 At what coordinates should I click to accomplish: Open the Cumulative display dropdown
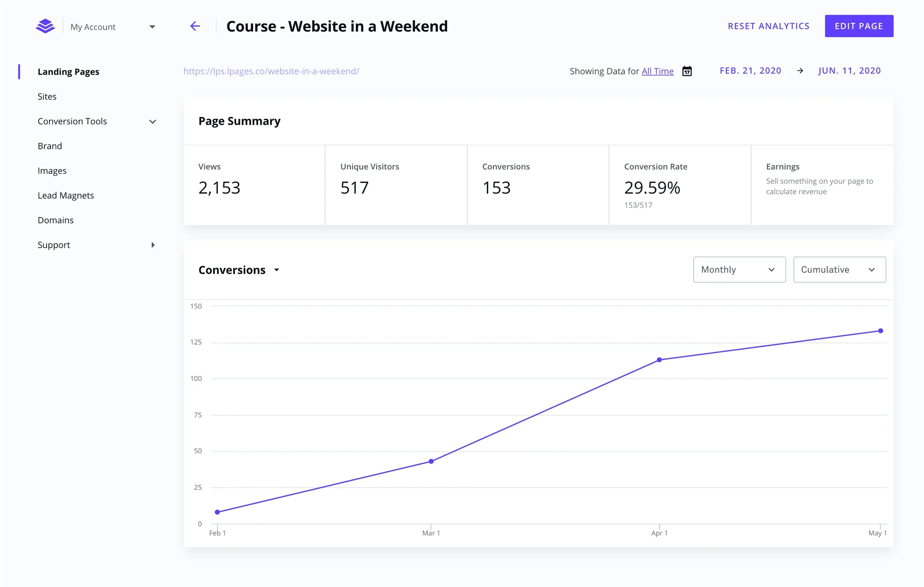pos(839,269)
